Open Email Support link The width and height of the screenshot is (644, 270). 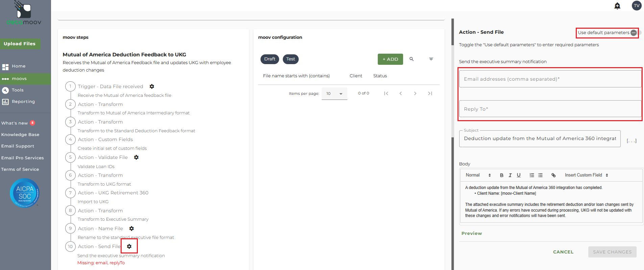tap(18, 146)
